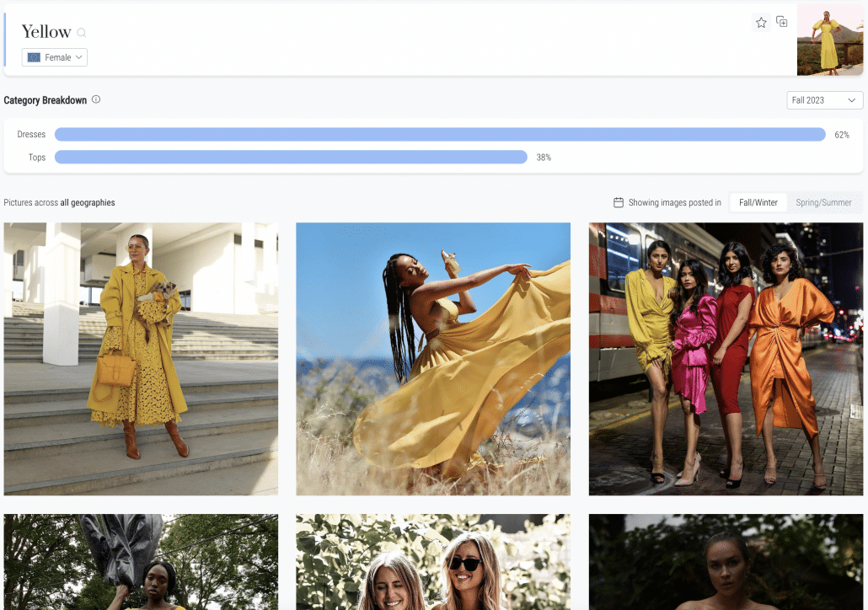Click the Yellow title text
This screenshot has height=610, width=868.
click(x=46, y=31)
